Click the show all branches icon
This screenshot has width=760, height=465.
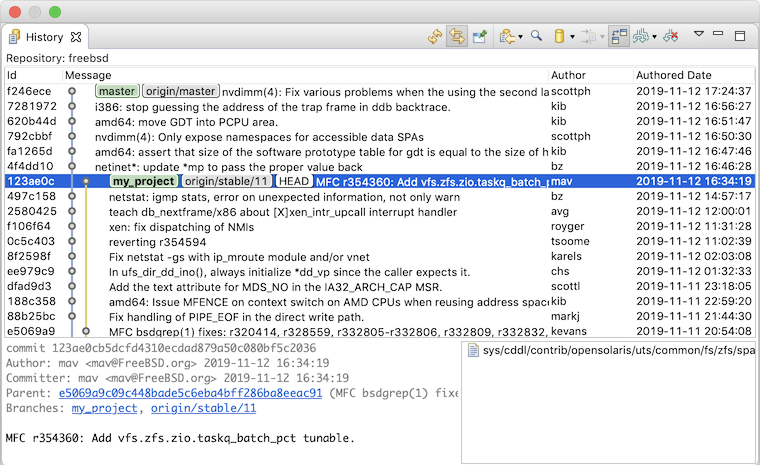pos(641,36)
